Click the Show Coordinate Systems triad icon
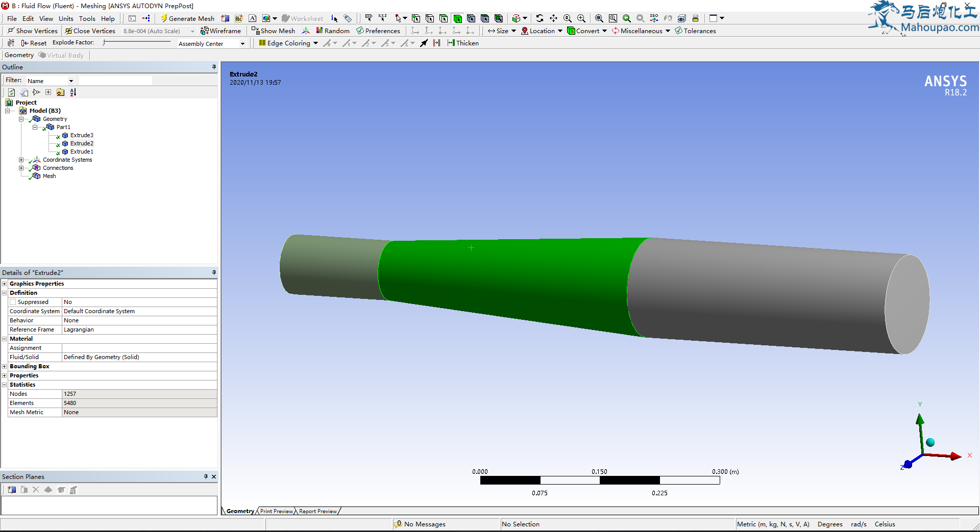Image resolution: width=980 pixels, height=532 pixels. [305, 31]
